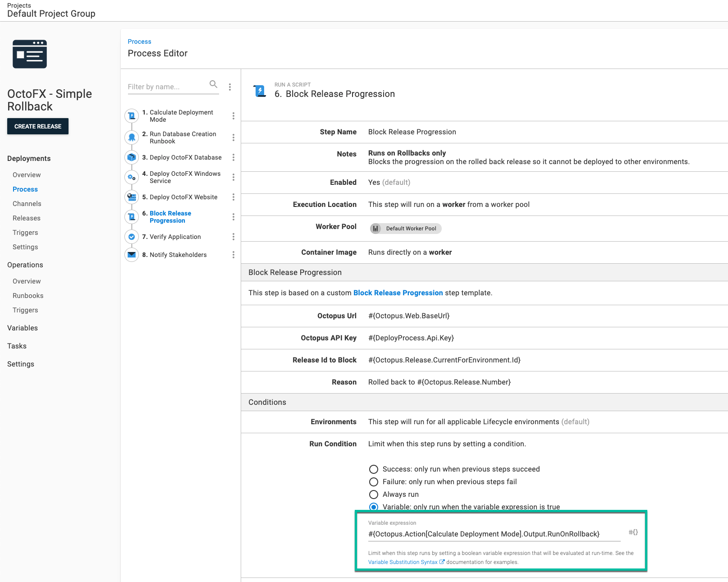Viewport: 728px width, 582px height.
Task: Open Channels in the Deployments sidebar
Action: [x=27, y=204]
